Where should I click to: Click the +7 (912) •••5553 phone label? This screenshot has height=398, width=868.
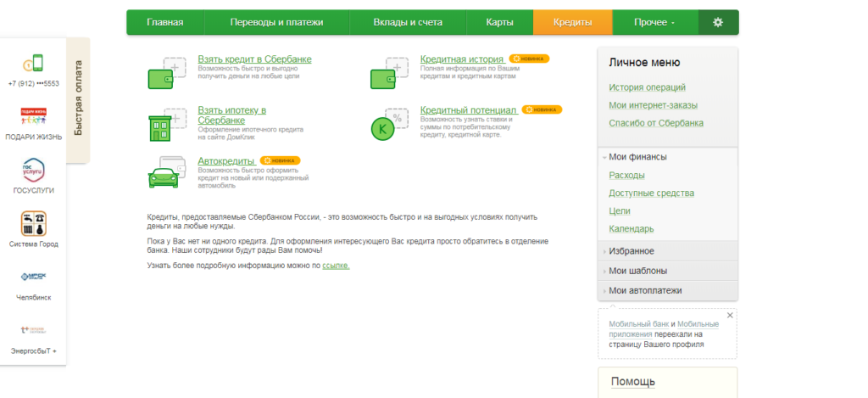point(33,84)
